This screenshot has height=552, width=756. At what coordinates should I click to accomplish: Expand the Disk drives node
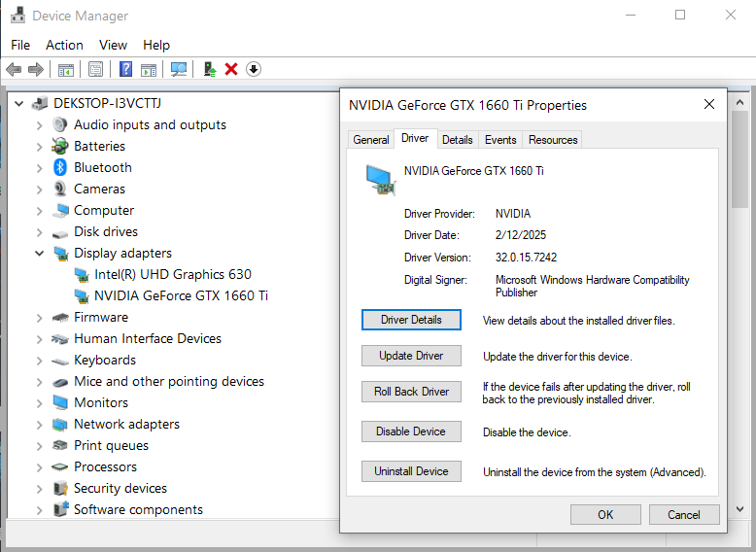(x=40, y=232)
